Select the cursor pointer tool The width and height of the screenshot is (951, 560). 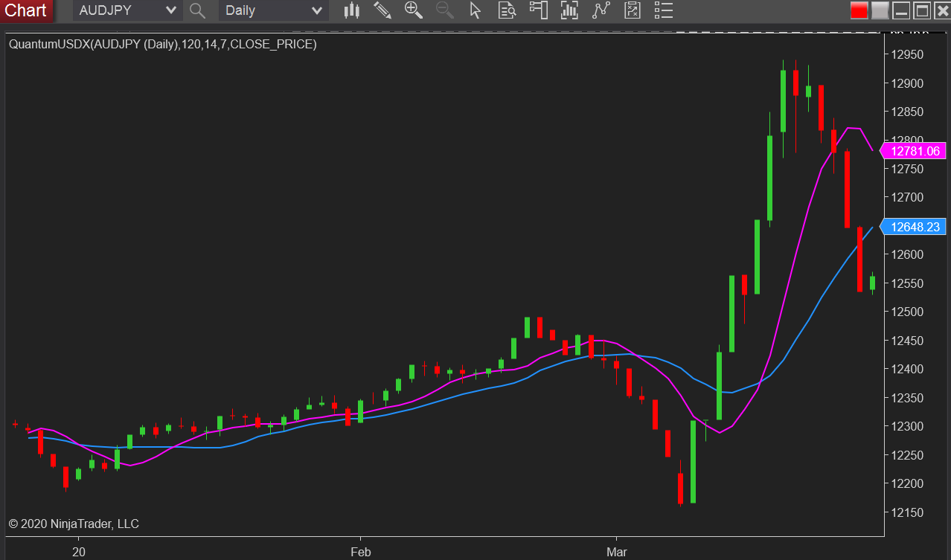(475, 10)
